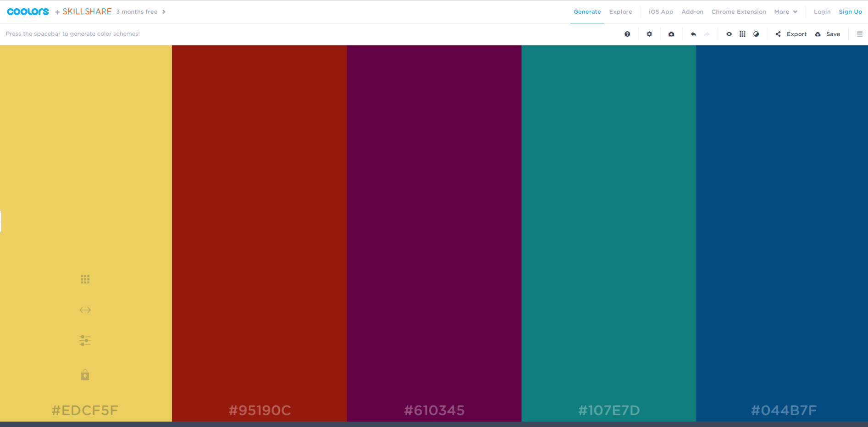Click the drag arrows icon on yellow color
Screen dimensions: 868x427
(85, 310)
